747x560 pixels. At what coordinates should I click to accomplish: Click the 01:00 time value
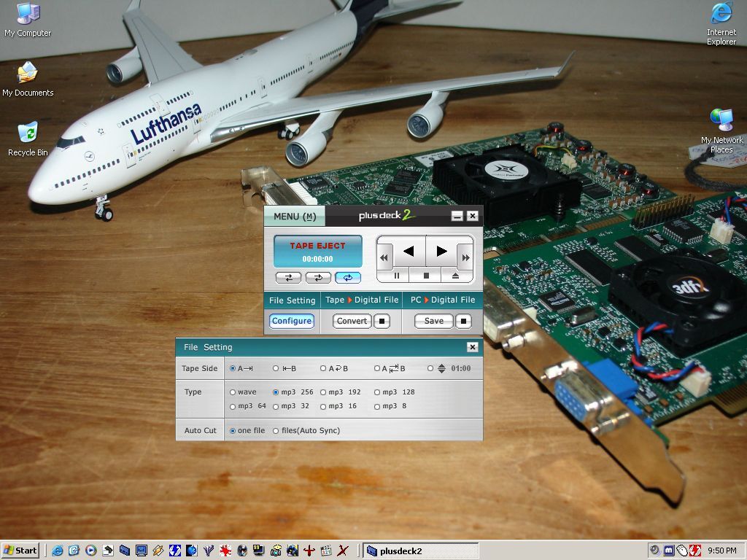pos(461,368)
